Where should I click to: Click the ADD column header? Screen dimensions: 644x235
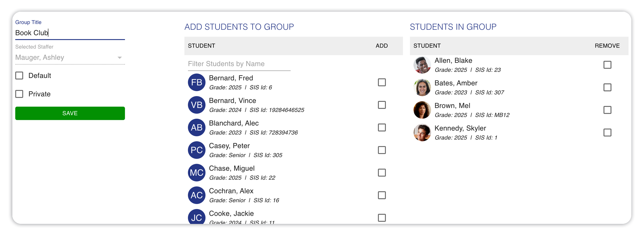382,46
